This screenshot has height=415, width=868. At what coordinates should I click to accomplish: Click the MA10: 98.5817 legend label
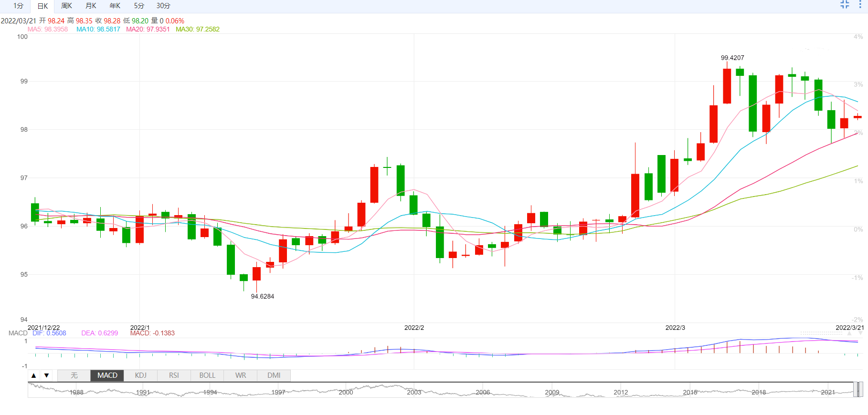point(98,29)
